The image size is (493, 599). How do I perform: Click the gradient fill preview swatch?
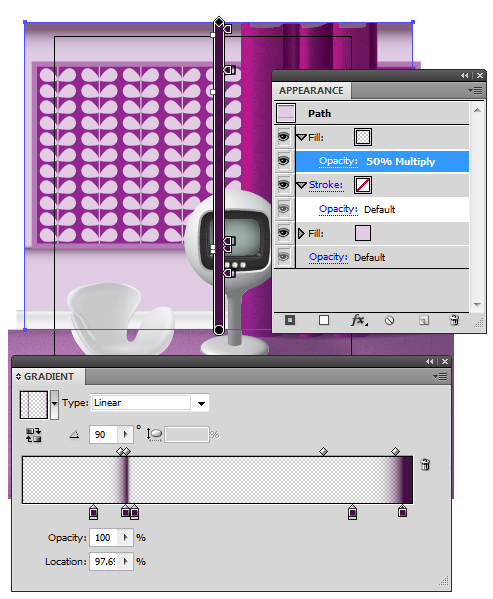(x=34, y=405)
